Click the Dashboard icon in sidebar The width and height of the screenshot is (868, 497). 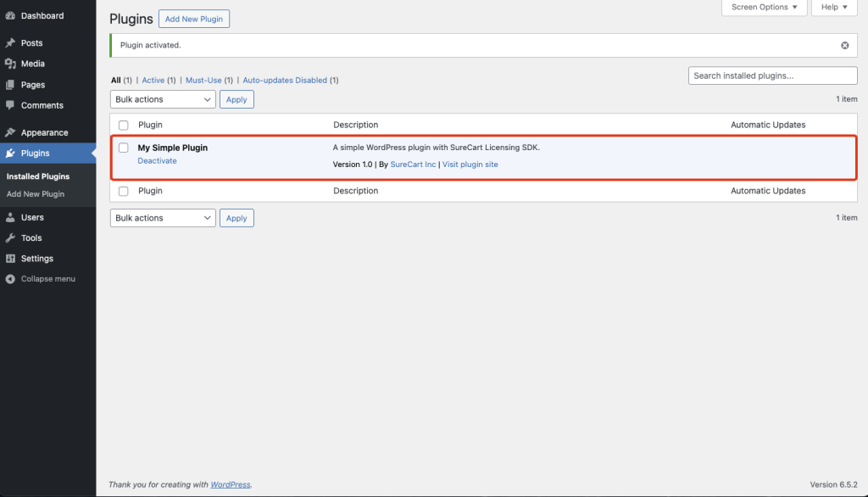[10, 16]
